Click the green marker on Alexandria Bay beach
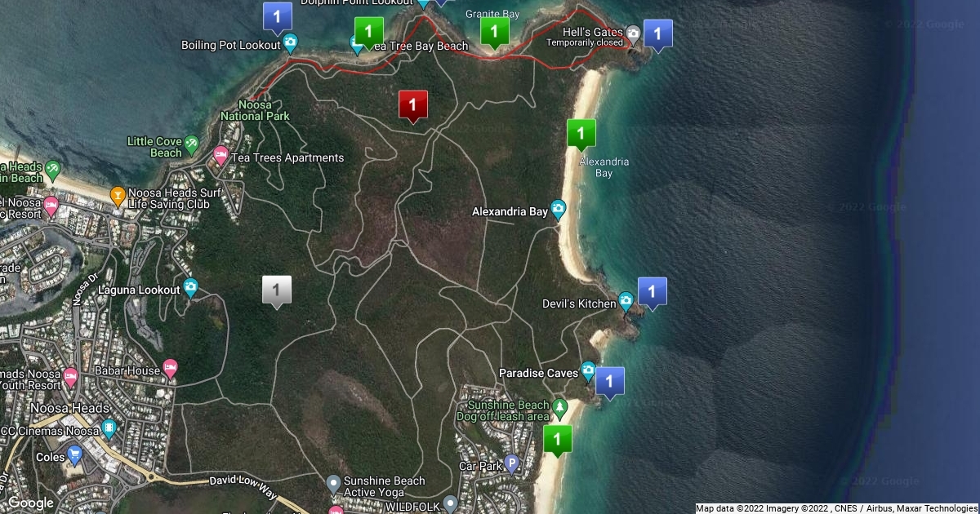Viewport: 980px width, 514px height. point(581,134)
